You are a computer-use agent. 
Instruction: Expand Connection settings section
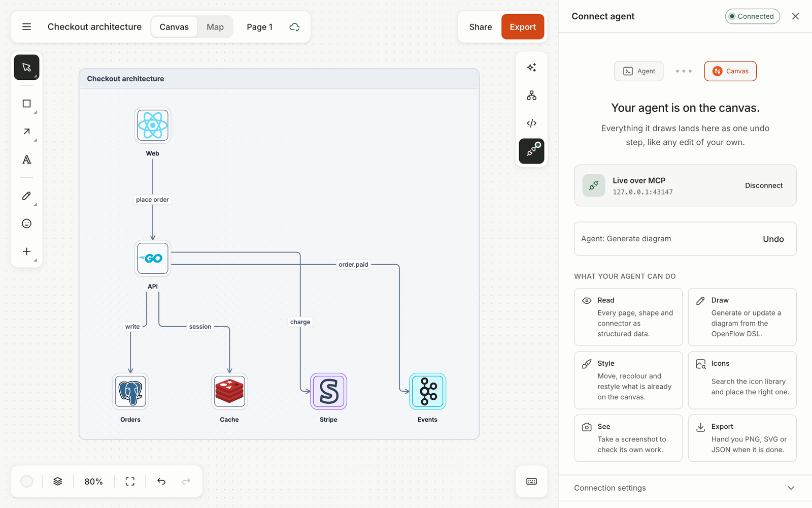coord(685,488)
